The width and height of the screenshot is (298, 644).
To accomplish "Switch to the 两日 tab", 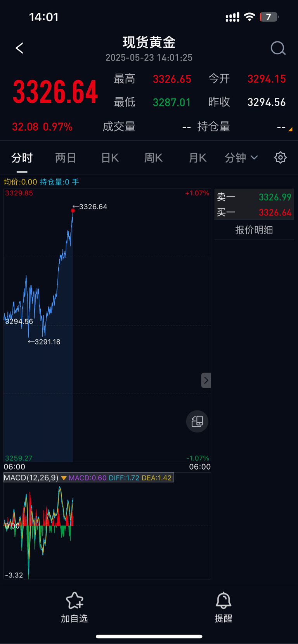I will click(66, 158).
